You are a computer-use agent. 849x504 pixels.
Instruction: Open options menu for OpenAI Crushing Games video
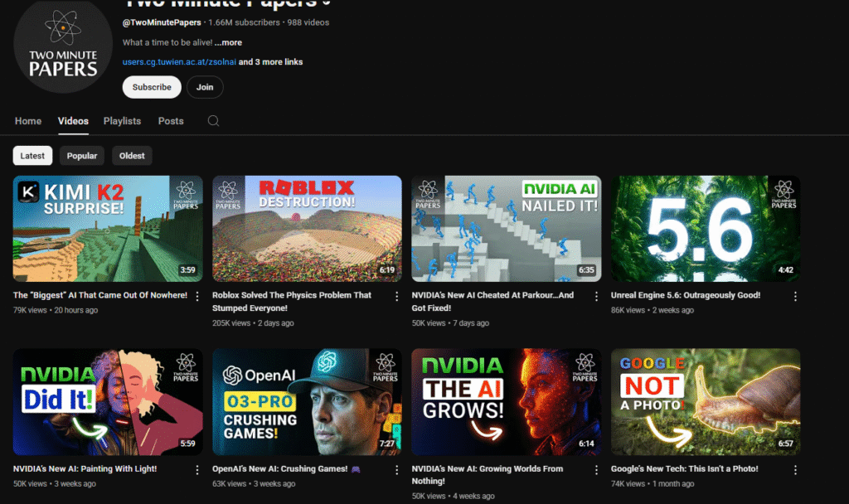click(397, 470)
